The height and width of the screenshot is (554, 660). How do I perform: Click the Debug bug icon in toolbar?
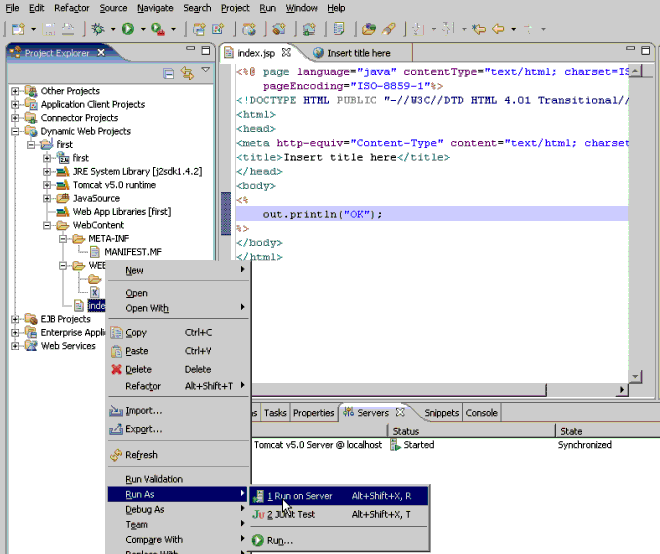point(98,29)
